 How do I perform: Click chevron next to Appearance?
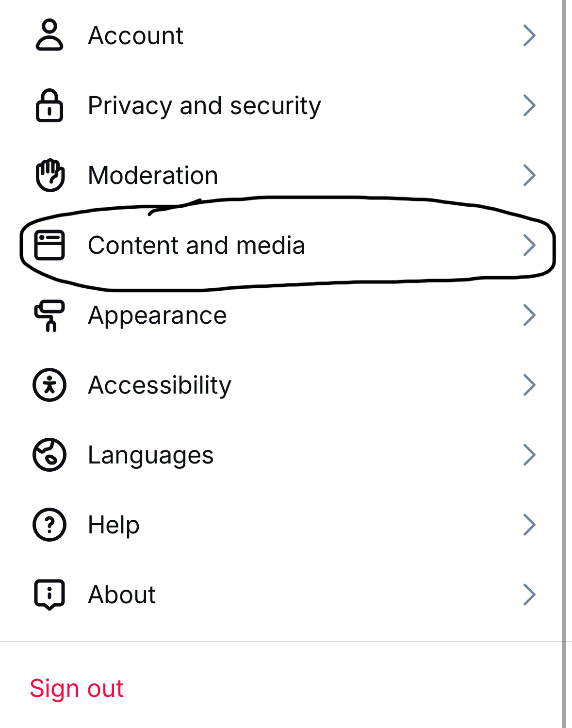(x=529, y=315)
